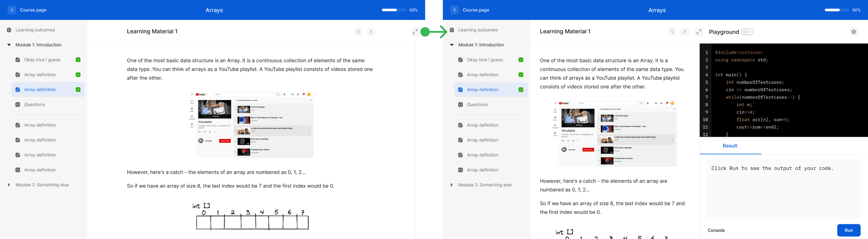Toggle highlighted Array definition checkmark, right screen

point(521,90)
